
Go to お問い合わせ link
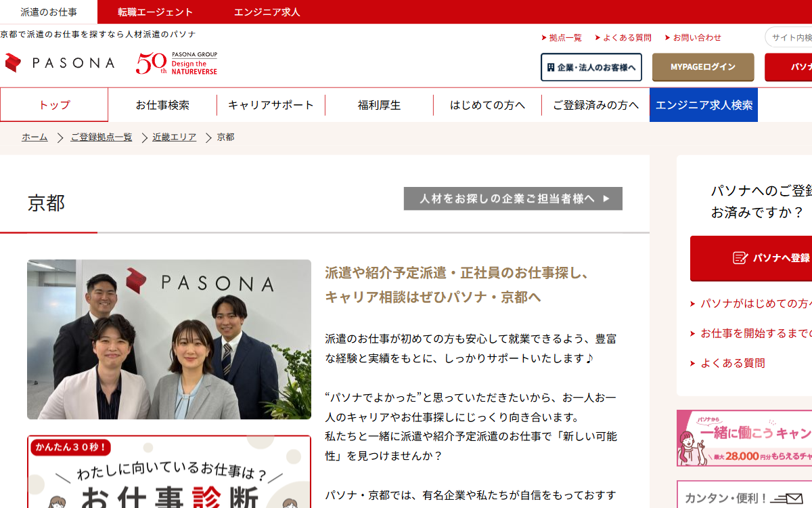[x=694, y=38]
